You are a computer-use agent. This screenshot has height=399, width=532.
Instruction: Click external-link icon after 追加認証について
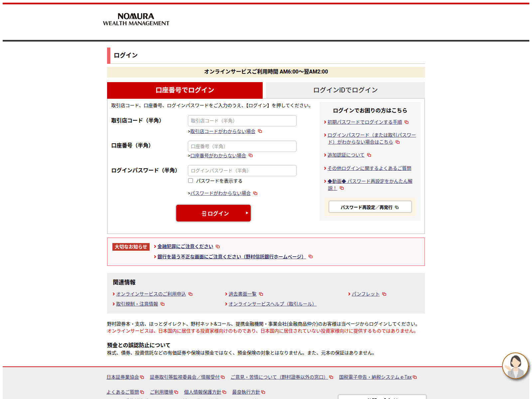[x=369, y=155]
